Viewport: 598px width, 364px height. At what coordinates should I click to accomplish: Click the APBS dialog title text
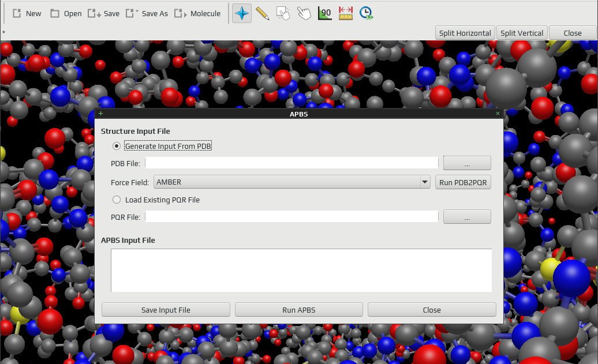click(298, 114)
